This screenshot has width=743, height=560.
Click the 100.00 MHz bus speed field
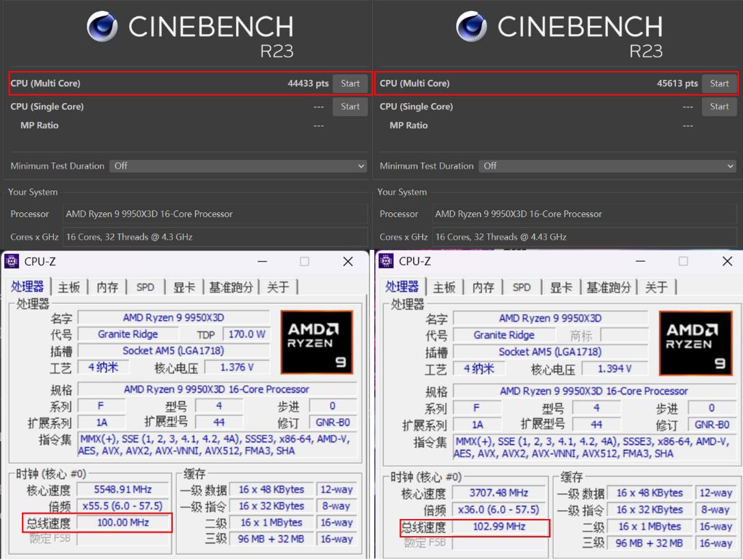click(x=123, y=522)
